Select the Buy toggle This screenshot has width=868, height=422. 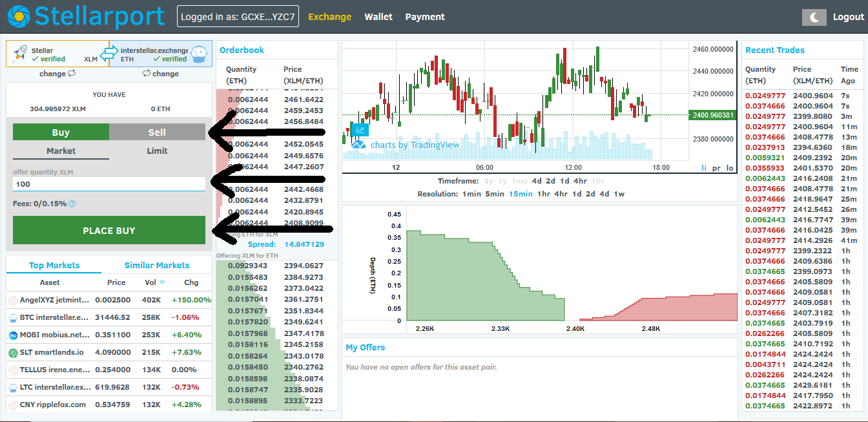click(61, 132)
